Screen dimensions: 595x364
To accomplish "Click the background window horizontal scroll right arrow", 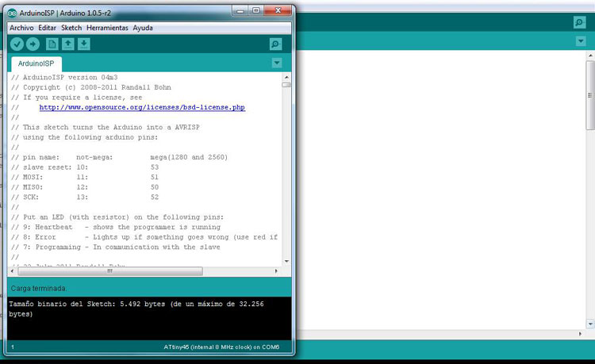I will coord(580,334).
